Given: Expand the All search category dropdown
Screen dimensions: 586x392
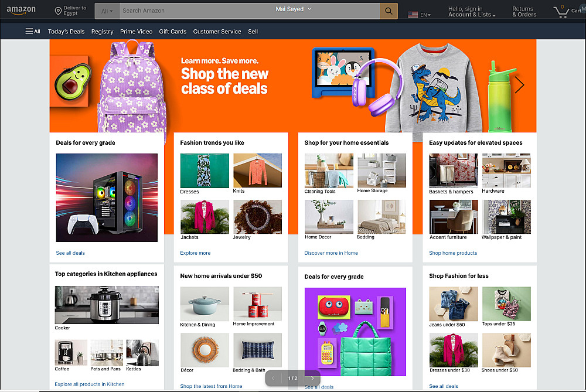Looking at the screenshot, I should point(107,11).
